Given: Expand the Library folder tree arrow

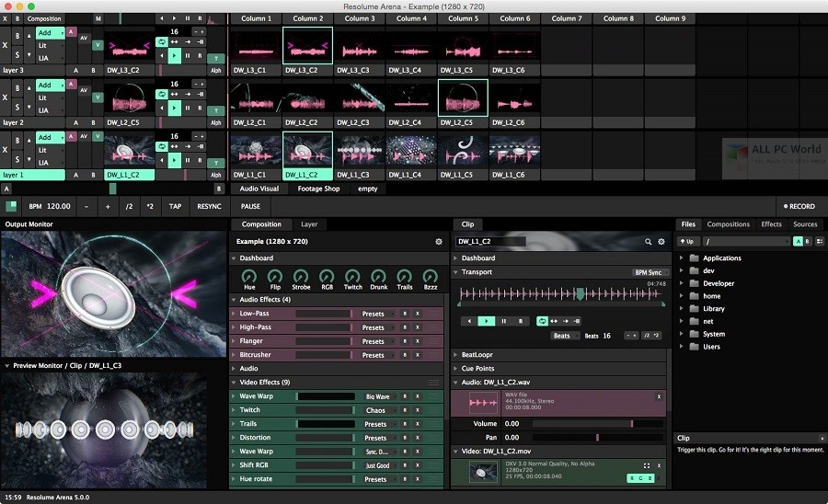Looking at the screenshot, I should [681, 309].
